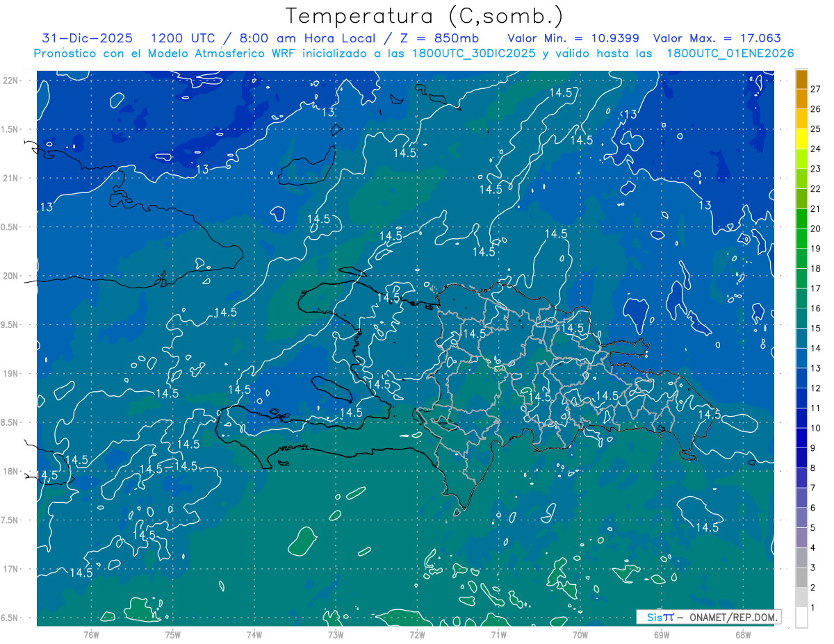Click the '71W' longitude axis label

pyautogui.click(x=498, y=634)
